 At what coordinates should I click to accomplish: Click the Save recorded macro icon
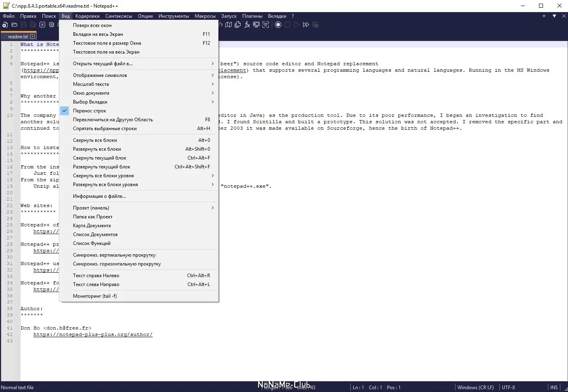[315, 25]
